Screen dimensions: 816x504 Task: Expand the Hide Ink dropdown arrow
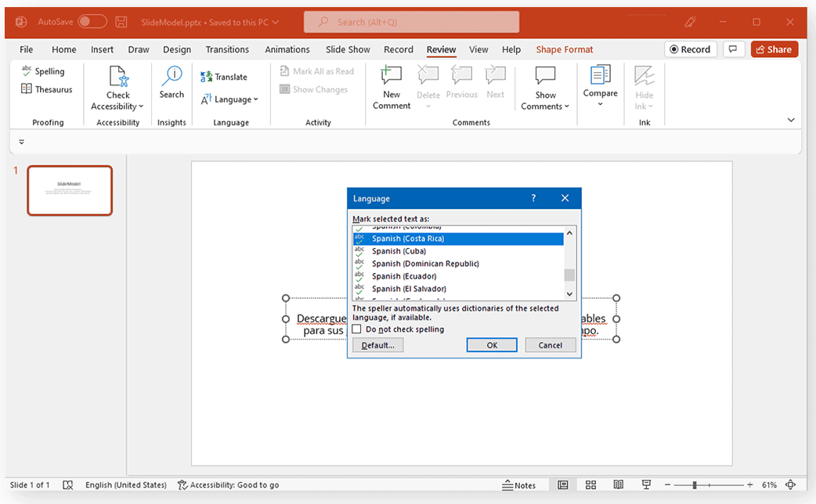tap(651, 106)
